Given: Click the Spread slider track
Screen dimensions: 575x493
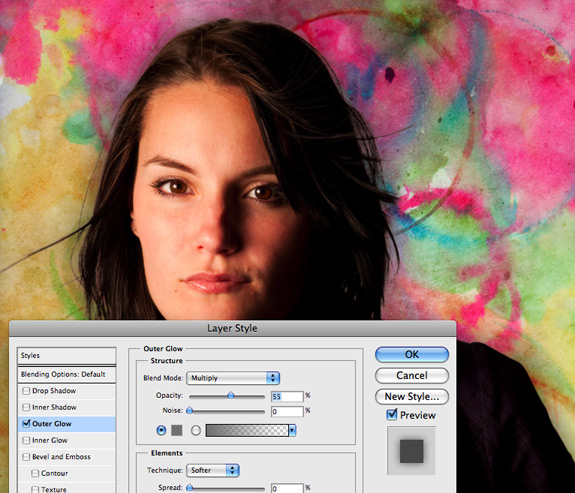Looking at the screenshot, I should pos(227,489).
